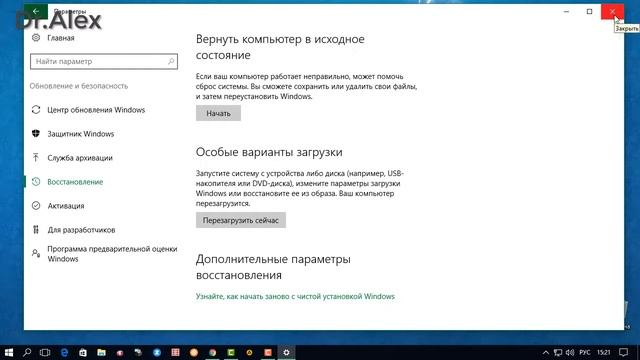Open volume control tray icon
Screen dimensions: 640x360
point(570,352)
